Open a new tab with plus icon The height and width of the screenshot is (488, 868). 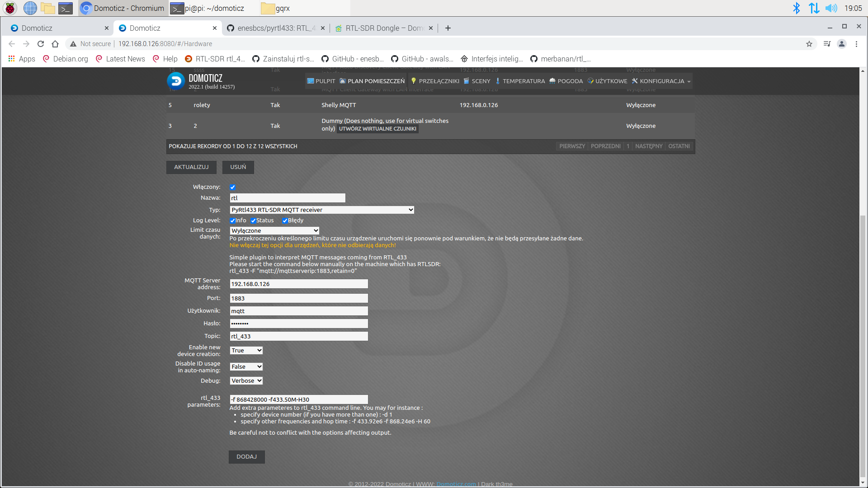(448, 28)
